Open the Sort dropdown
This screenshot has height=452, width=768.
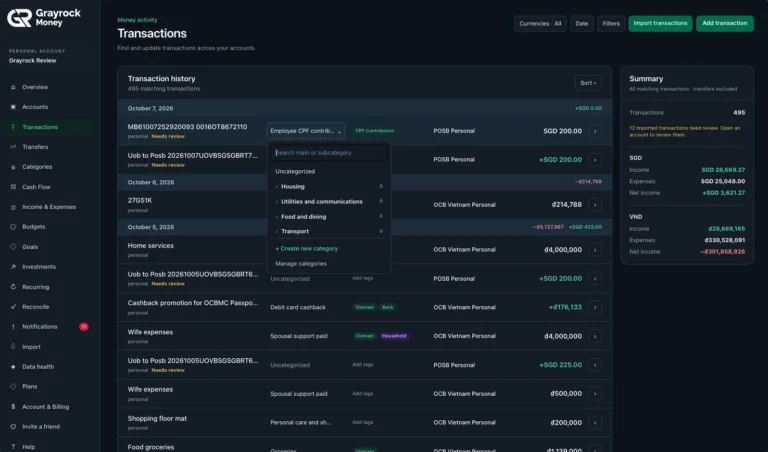click(588, 83)
